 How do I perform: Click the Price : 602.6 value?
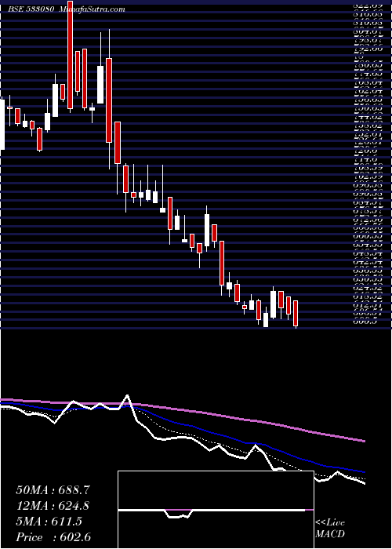pyautogui.click(x=53, y=537)
